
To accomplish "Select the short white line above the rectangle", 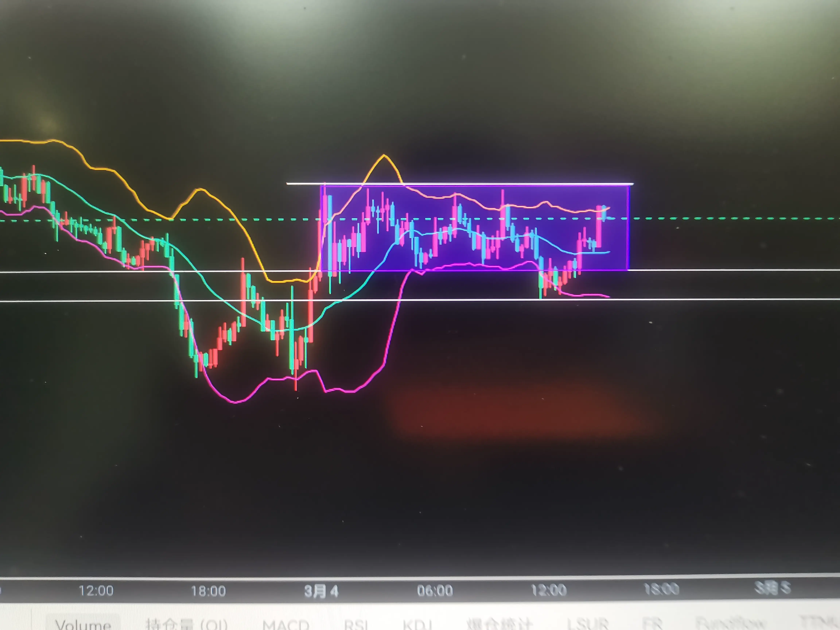I will coord(304,184).
